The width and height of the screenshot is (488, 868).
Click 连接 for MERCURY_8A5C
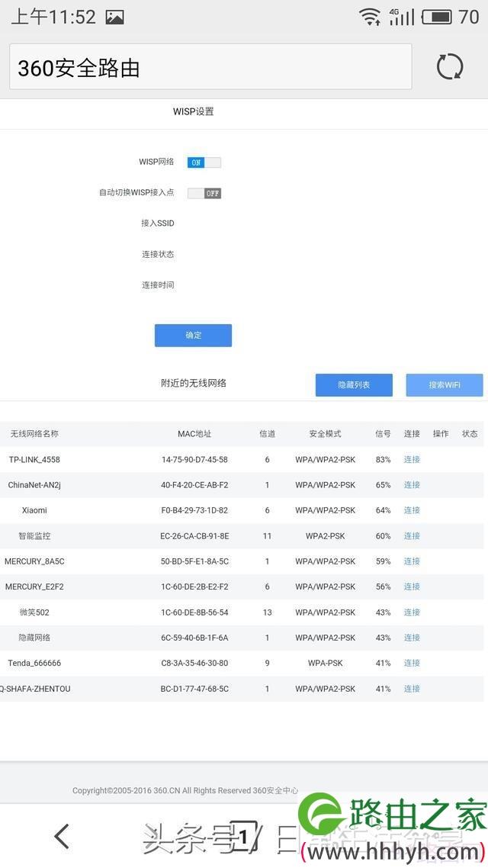coord(412,561)
